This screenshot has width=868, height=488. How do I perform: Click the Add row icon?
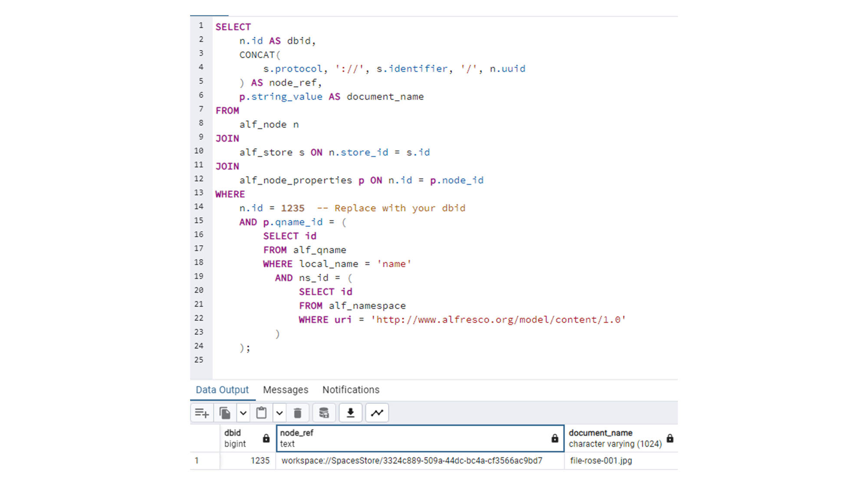[x=202, y=413]
